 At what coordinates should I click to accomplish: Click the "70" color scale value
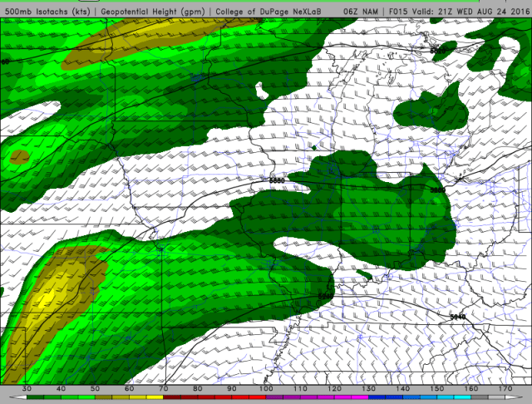pyautogui.click(x=164, y=389)
